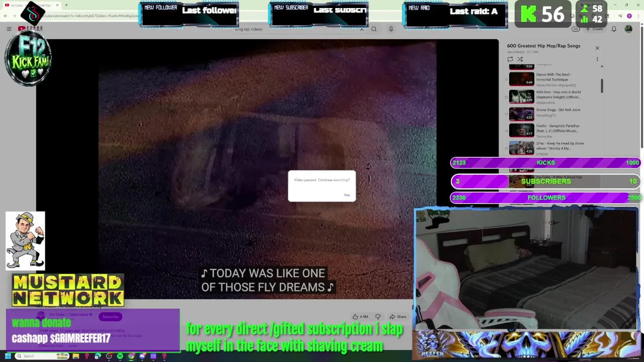
Task: Click the voice search microphone icon
Action: pyautogui.click(x=391, y=29)
